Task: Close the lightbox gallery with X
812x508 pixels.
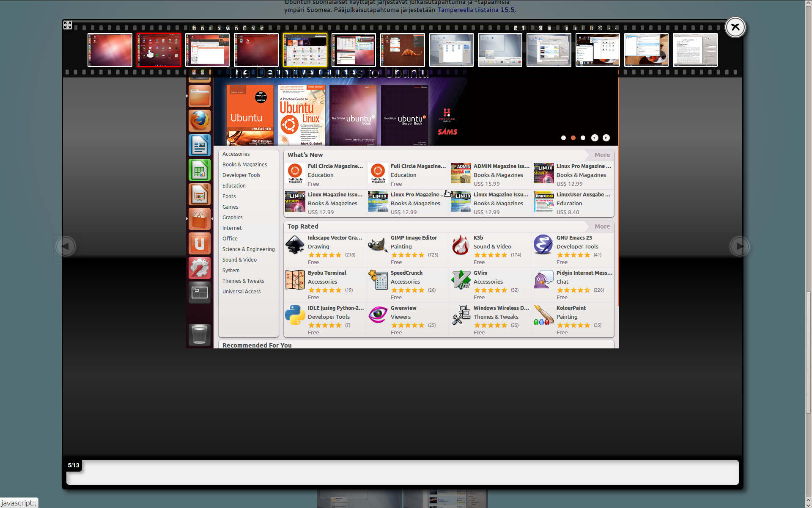Action: (x=735, y=28)
